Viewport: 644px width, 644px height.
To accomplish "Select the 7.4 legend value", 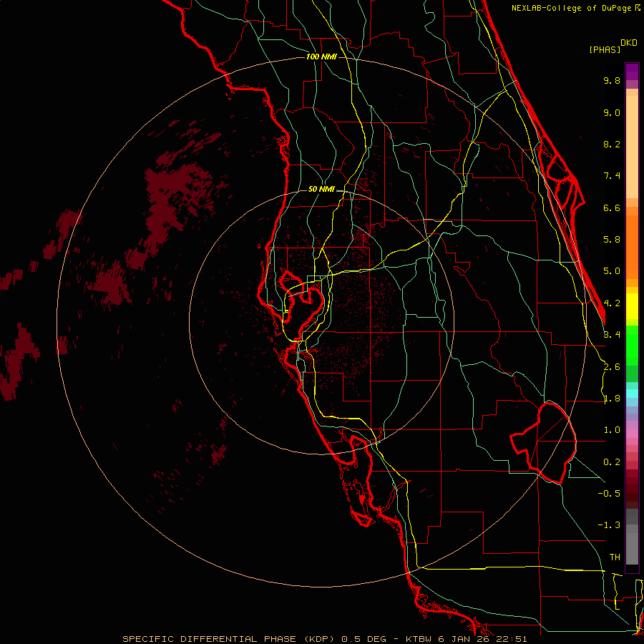I will coord(612,176).
